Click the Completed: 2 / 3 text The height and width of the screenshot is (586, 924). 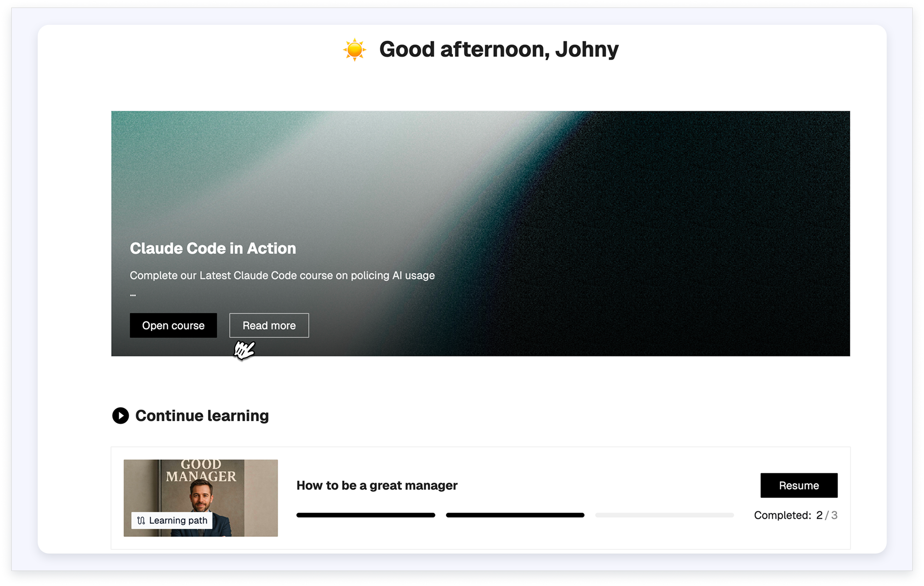coord(796,515)
